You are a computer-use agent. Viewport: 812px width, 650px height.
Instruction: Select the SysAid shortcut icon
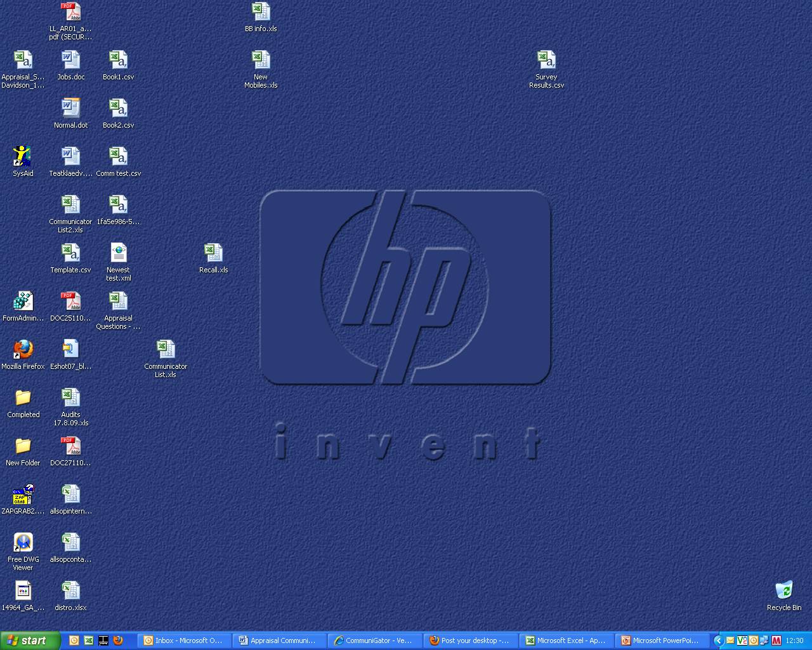[x=23, y=162]
